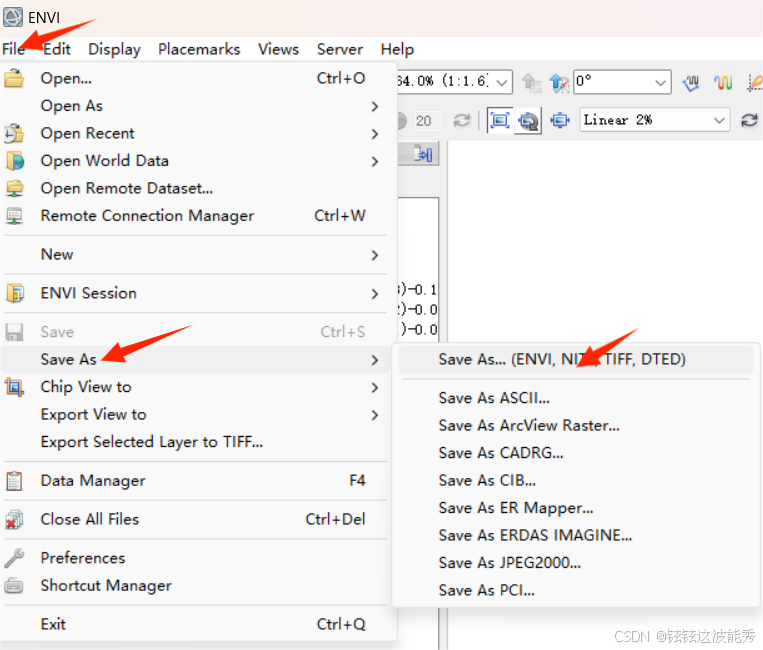Viewport: 763px width, 650px height.
Task: Click the zoom-to-full-extent toolbar icon
Action: [500, 120]
